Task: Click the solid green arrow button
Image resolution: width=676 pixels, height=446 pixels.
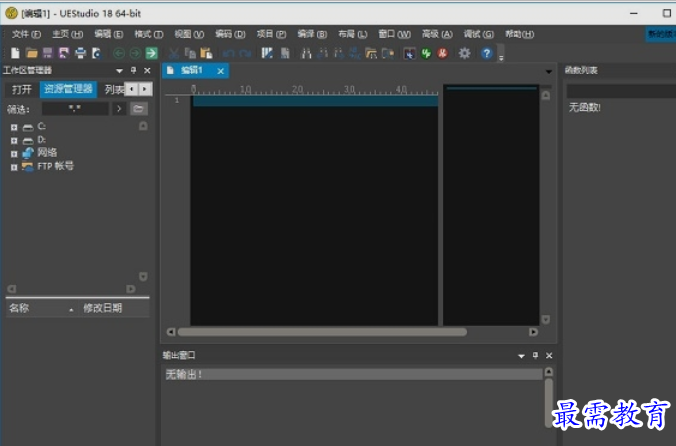Action: (x=151, y=53)
